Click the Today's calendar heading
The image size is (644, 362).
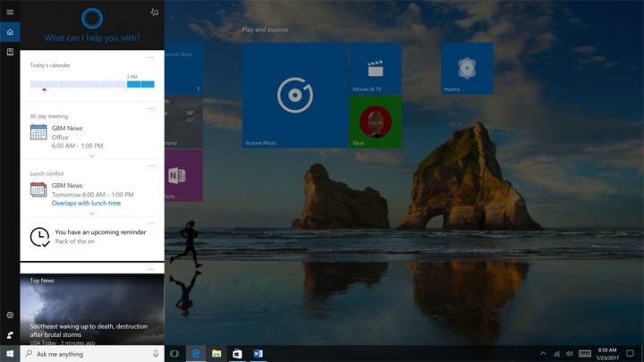point(50,65)
